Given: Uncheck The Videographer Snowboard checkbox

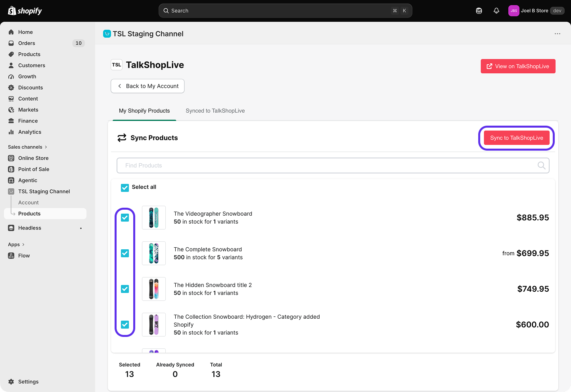Looking at the screenshot, I should [125, 218].
